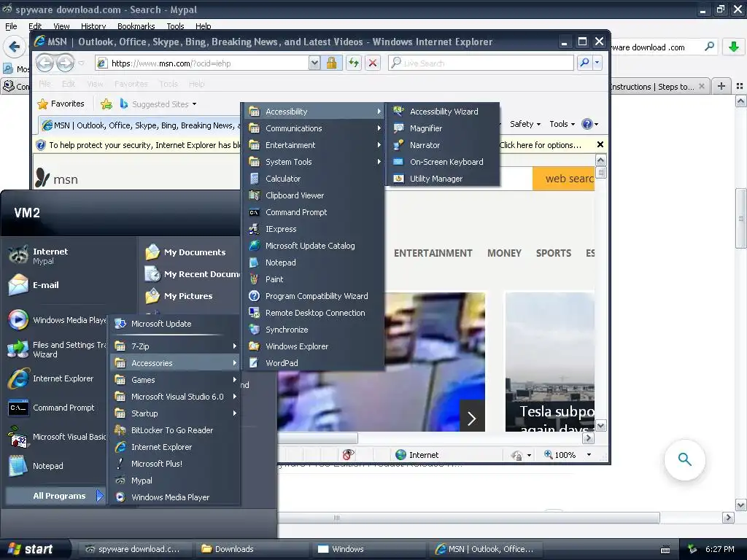Expand Microsoft Visual Studio 6.0 folder
Image resolution: width=747 pixels, height=560 pixels.
coord(175,397)
